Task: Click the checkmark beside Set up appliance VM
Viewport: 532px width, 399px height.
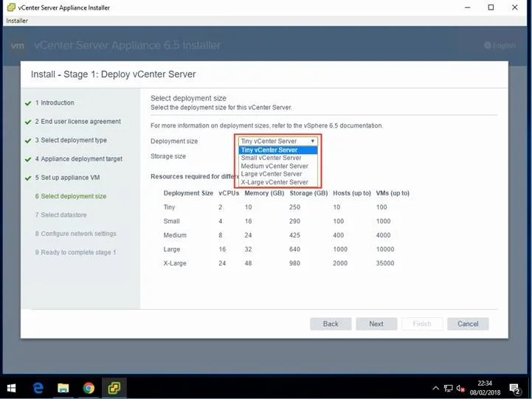Action: 28,178
